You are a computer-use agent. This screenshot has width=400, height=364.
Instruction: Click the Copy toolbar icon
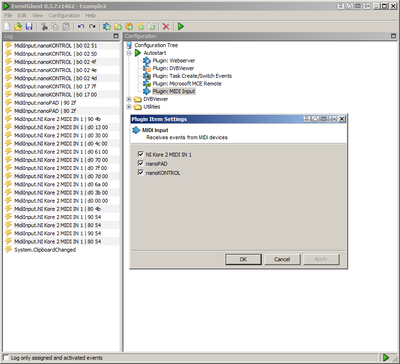coord(55,26)
